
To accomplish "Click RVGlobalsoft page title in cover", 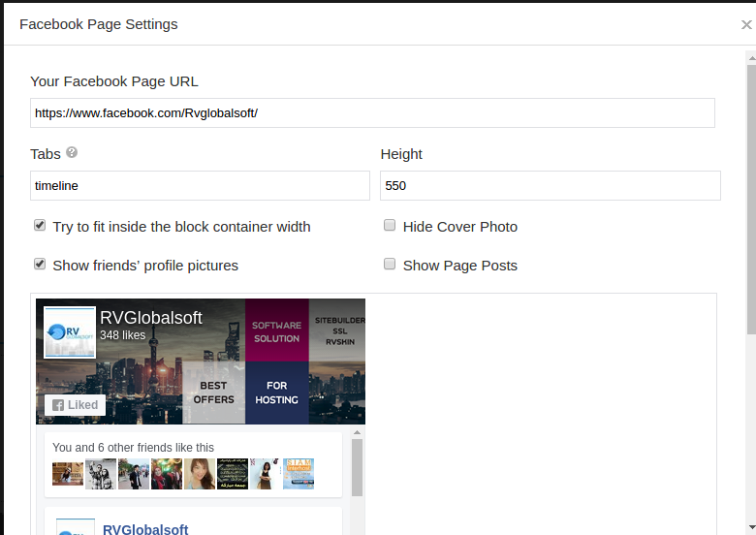I will click(x=151, y=318).
